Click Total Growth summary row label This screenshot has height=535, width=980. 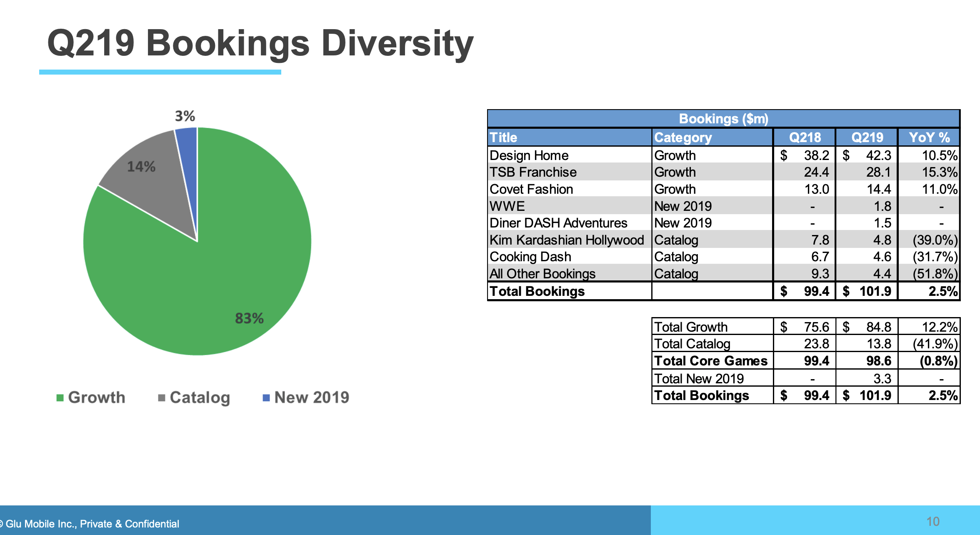(691, 327)
